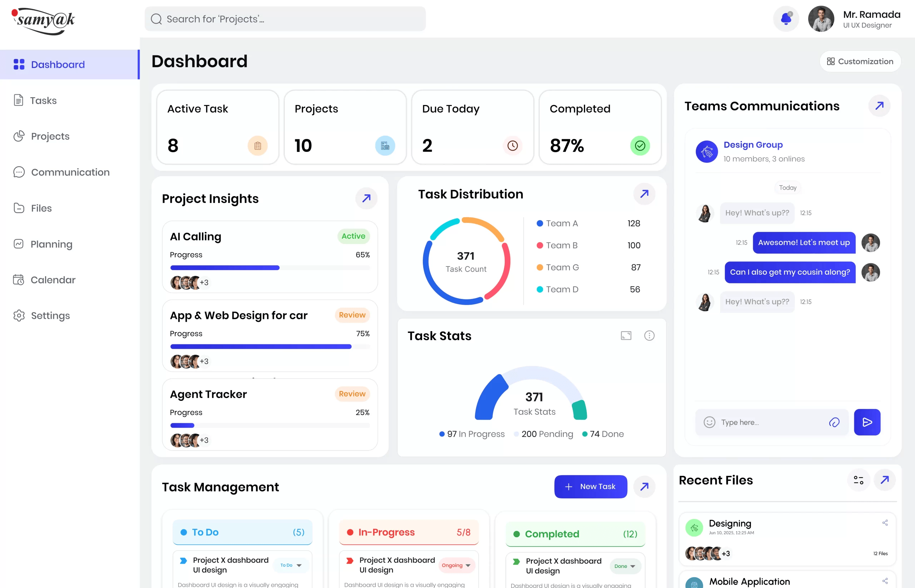Open Task Stats more options icon
The image size is (915, 588).
(649, 336)
